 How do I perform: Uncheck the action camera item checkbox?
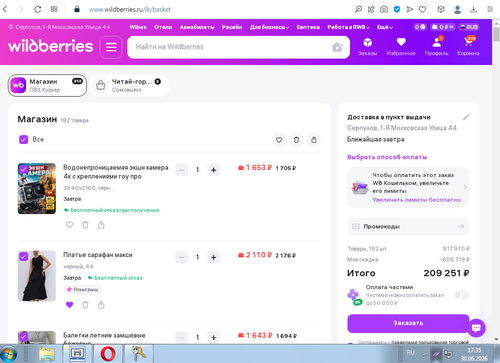[x=23, y=169]
